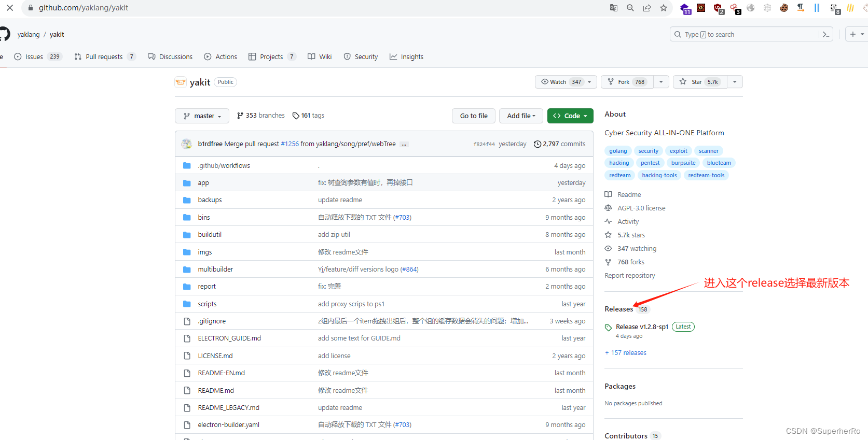Open the Security tab
Screen dimensions: 868x440
coord(361,56)
